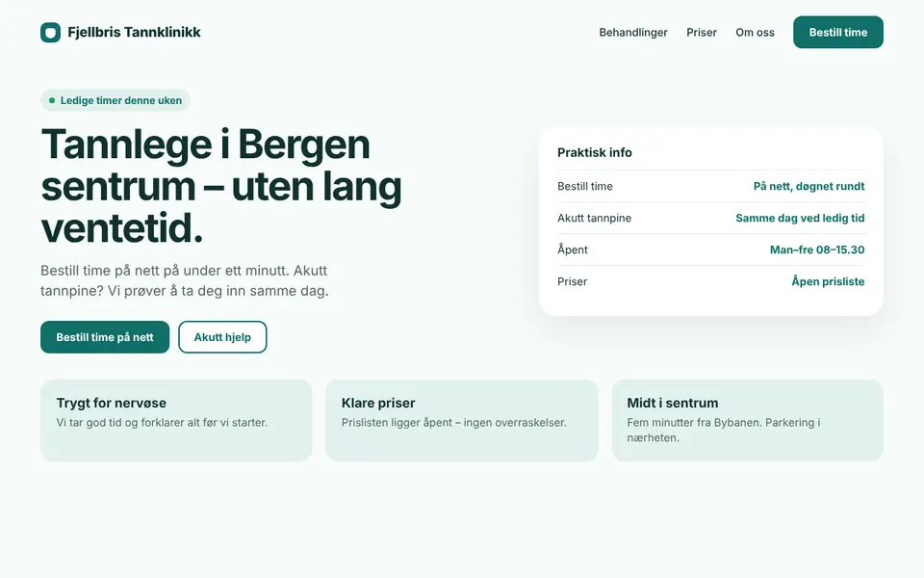Screen dimensions: 924x578
Task: Click the Bestill time header button
Action: tap(838, 33)
